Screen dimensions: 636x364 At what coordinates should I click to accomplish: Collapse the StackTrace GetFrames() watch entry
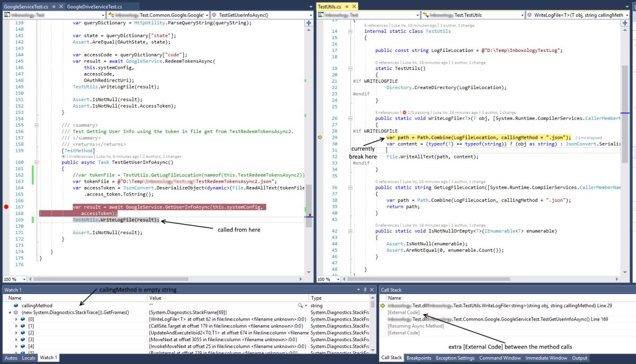coord(10,313)
